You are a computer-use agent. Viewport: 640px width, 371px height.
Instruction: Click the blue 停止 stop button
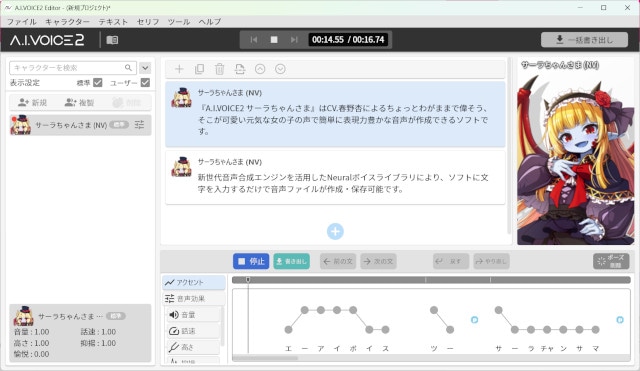click(x=251, y=261)
